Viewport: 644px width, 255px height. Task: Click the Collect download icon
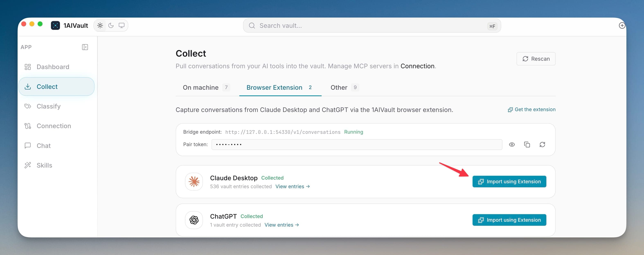[x=28, y=87]
